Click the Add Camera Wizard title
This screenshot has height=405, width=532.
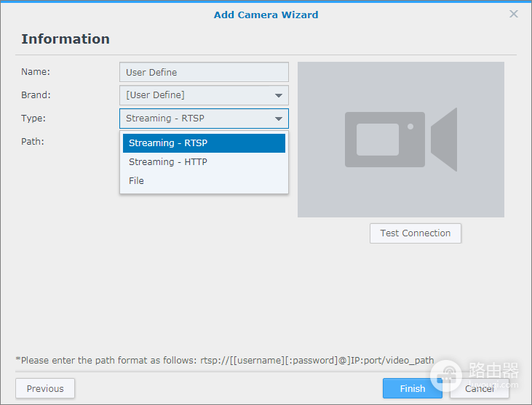tap(266, 15)
